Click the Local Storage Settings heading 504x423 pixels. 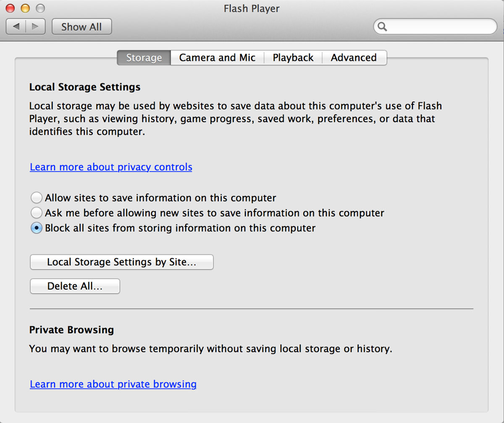pos(85,87)
